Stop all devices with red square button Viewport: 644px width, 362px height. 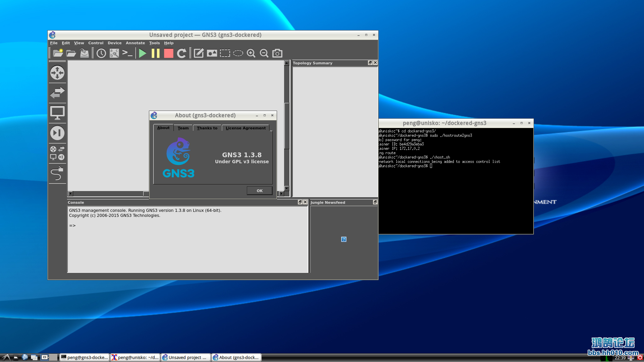click(x=169, y=53)
